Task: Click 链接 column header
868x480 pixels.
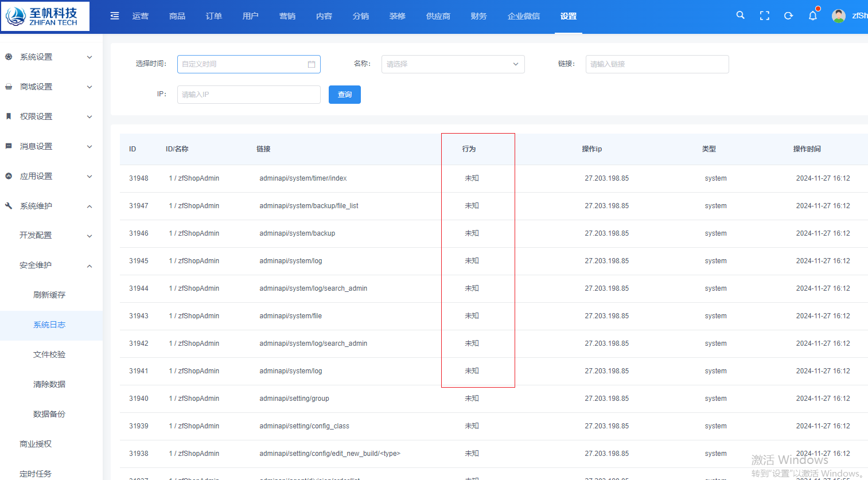Action: click(x=263, y=149)
